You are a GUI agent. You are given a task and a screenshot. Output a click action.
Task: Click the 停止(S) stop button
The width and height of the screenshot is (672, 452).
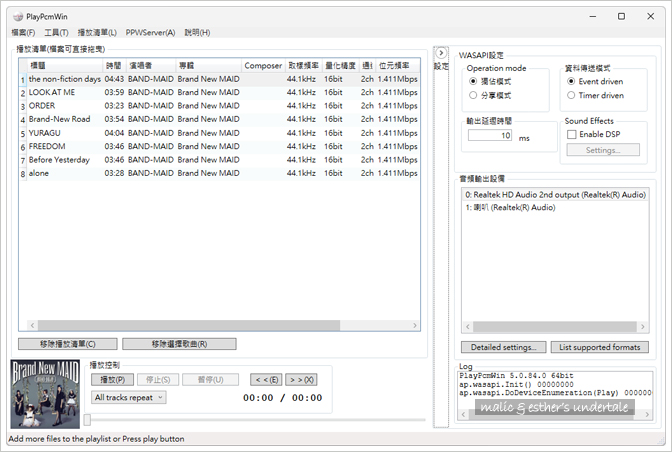[x=158, y=380]
